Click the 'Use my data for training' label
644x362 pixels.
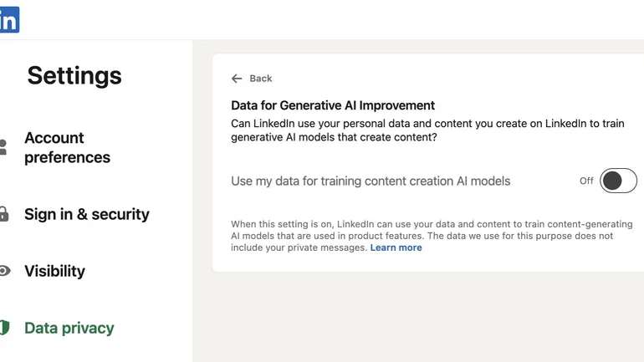point(371,181)
